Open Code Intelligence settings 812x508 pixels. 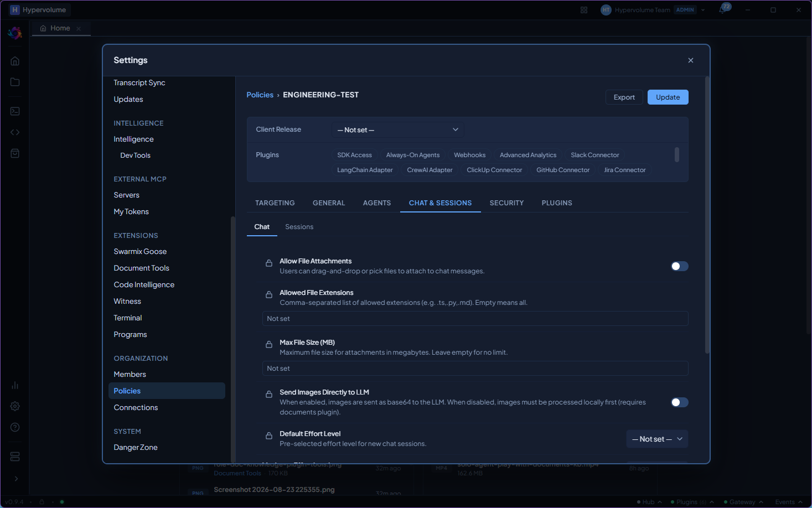144,284
